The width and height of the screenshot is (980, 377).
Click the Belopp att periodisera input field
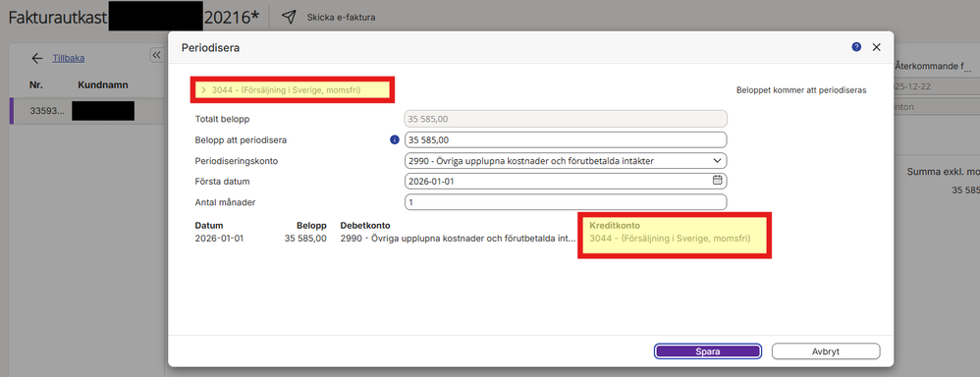(566, 140)
